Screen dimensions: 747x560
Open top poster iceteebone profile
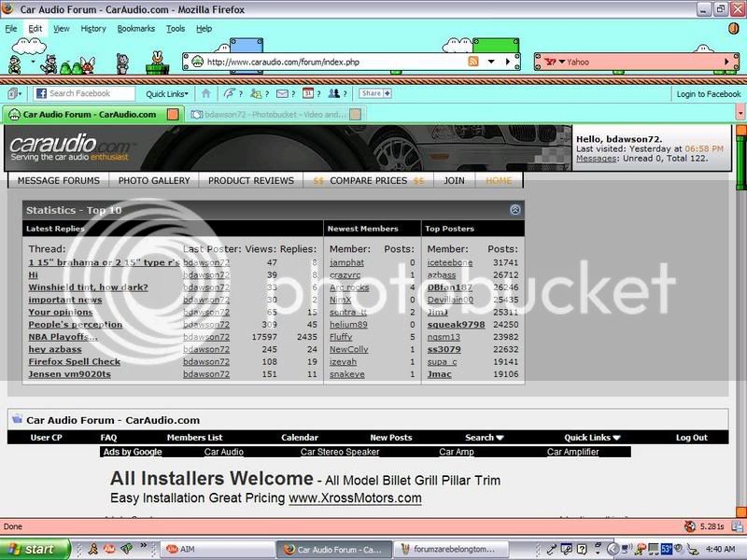pyautogui.click(x=450, y=262)
